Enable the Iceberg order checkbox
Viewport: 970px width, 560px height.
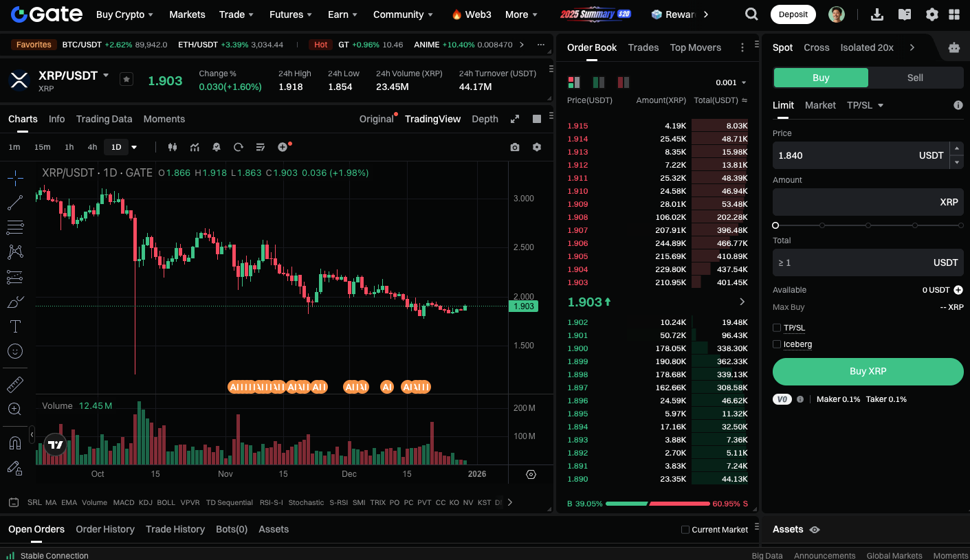coord(777,344)
